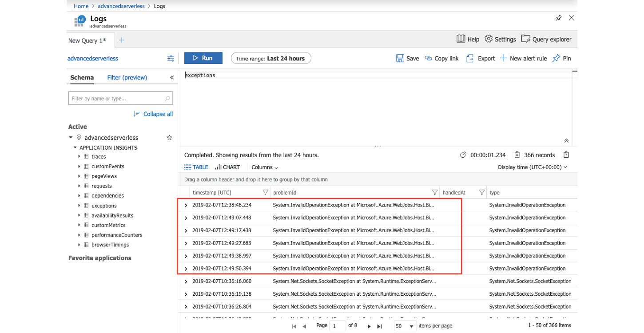Pin the query using the toolbar Pin button
This screenshot has width=644, height=333.
561,58
